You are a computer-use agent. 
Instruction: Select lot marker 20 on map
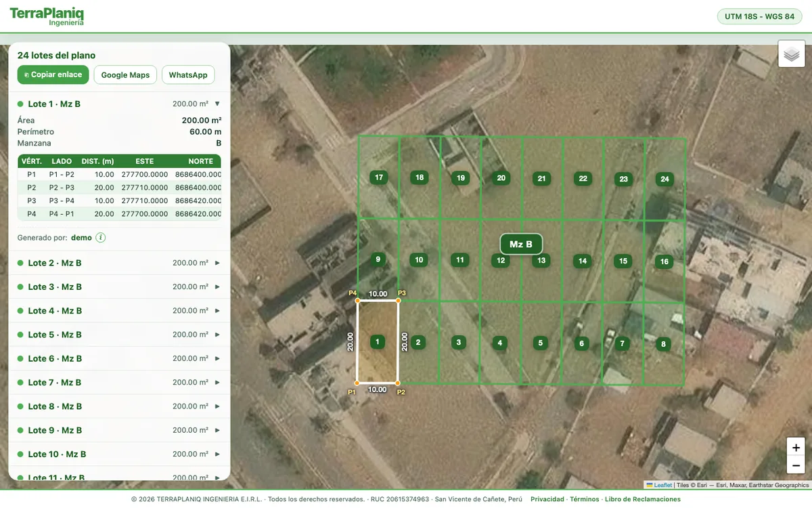click(501, 178)
